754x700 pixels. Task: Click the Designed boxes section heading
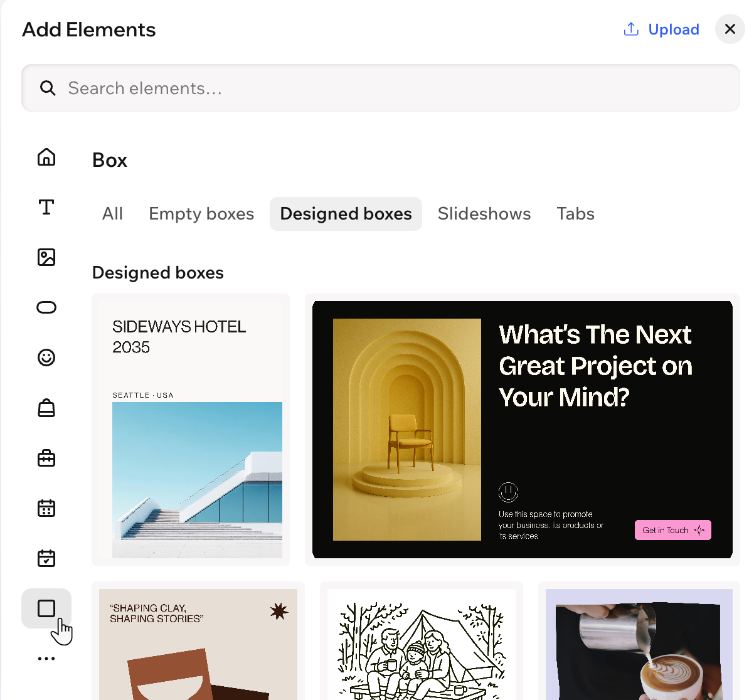[x=158, y=273]
